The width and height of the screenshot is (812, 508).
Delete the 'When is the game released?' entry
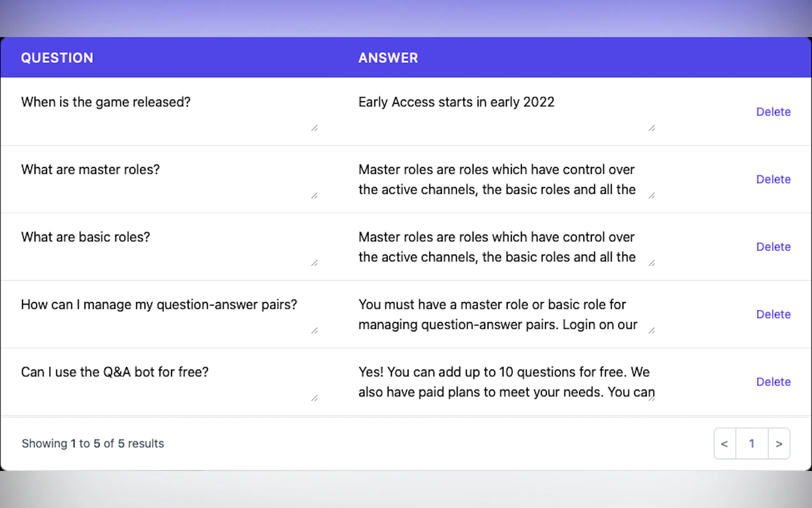773,112
